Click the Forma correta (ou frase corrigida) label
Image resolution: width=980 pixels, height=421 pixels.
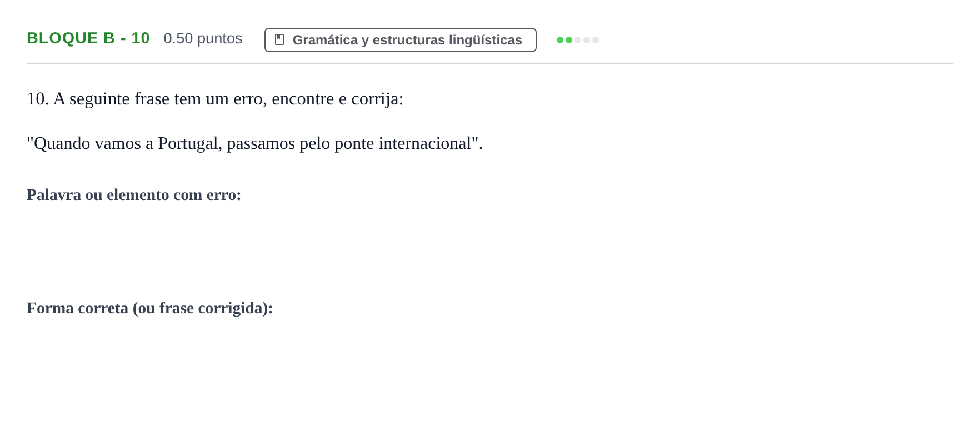click(x=150, y=308)
